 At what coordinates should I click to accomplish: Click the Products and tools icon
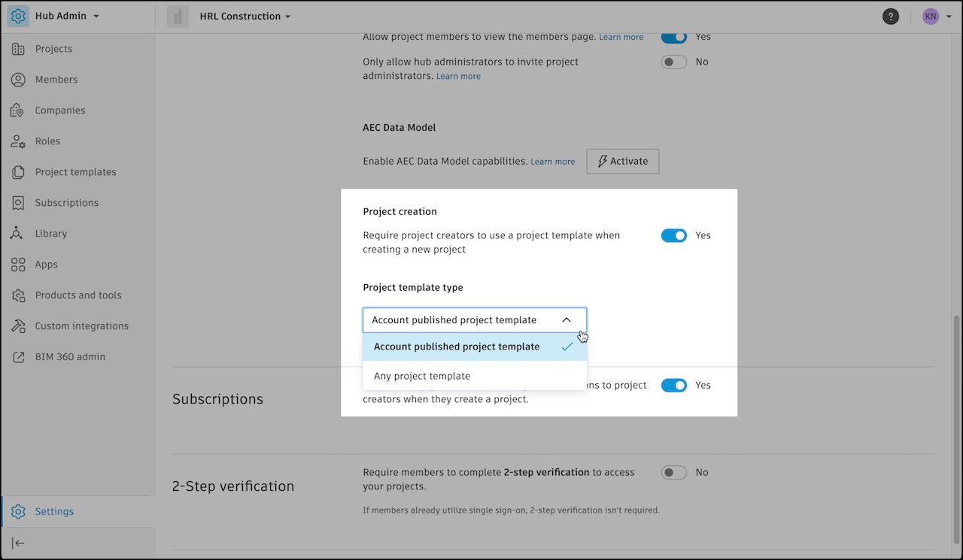(x=18, y=295)
